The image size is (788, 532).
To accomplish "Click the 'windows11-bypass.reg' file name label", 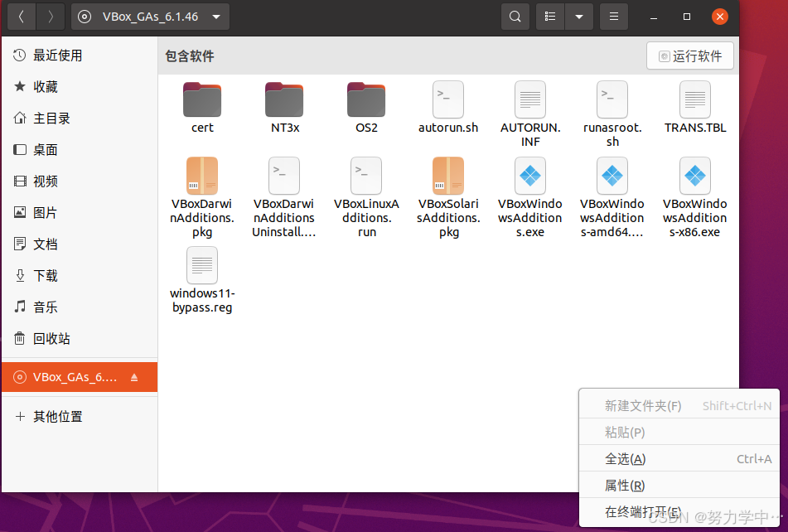I will click(x=202, y=301).
